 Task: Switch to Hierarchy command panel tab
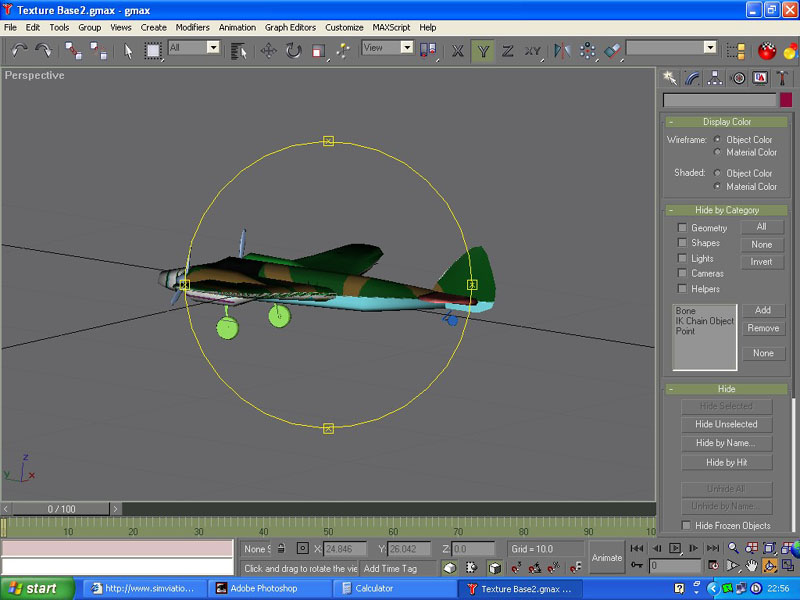coord(716,77)
